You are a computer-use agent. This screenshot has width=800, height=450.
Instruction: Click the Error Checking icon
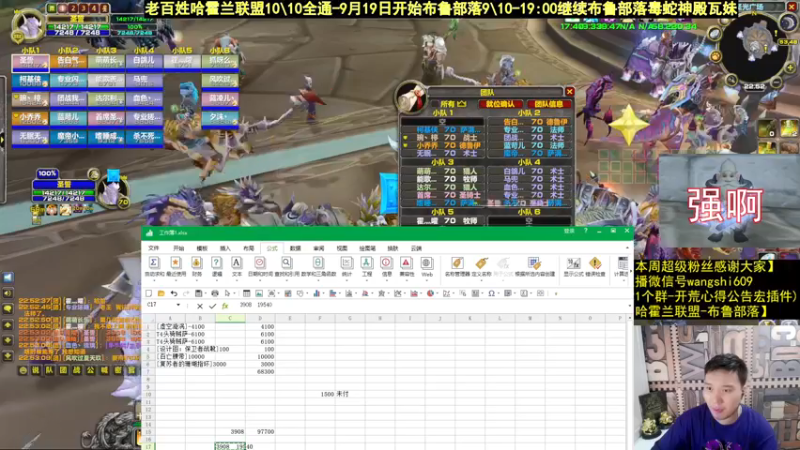(x=595, y=263)
